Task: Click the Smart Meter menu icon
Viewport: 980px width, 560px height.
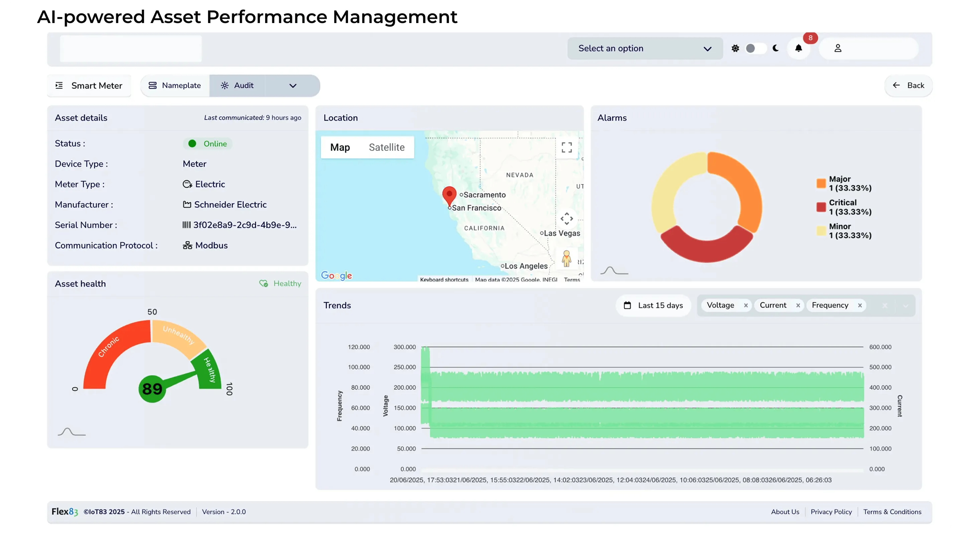Action: pyautogui.click(x=59, y=85)
